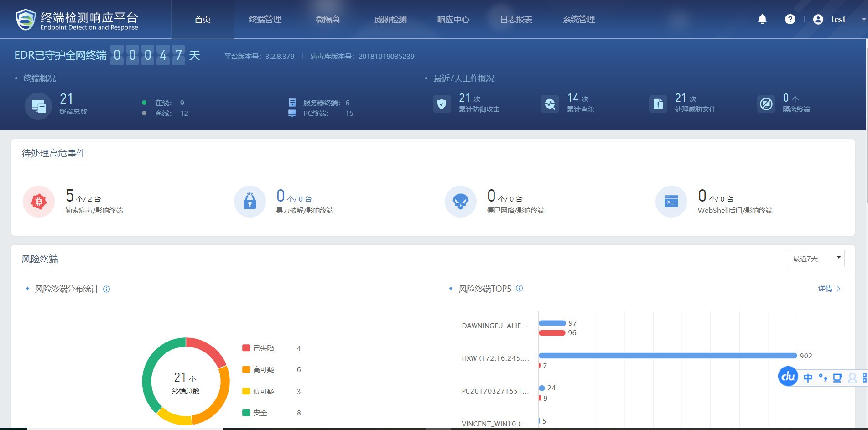Image resolution: width=868 pixels, height=430 pixels.
Task: Click the input method soft keyboard icon
Action: tap(837, 378)
